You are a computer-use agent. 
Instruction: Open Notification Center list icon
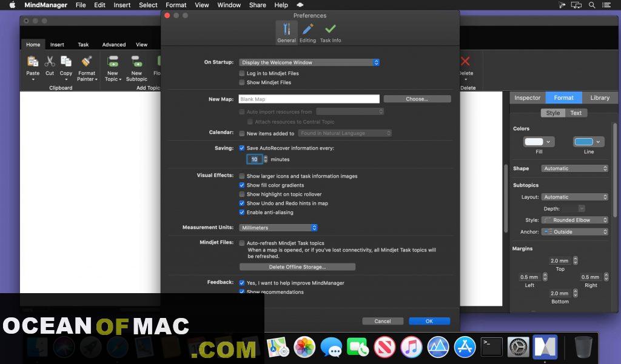606,5
